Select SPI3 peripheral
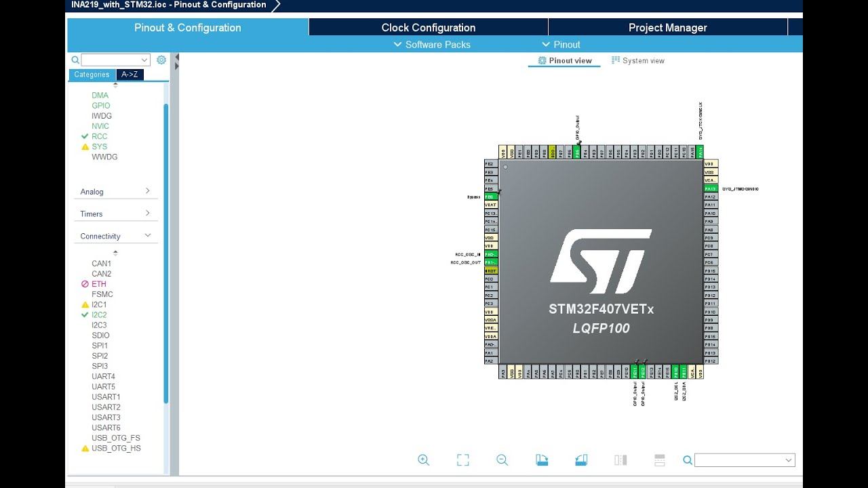The image size is (868, 488). coord(100,366)
